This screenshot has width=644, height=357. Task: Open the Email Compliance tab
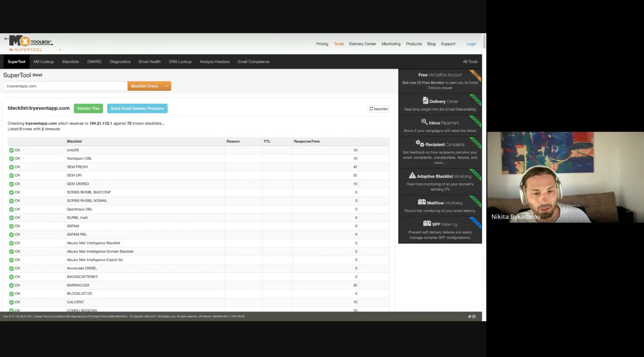click(x=254, y=61)
